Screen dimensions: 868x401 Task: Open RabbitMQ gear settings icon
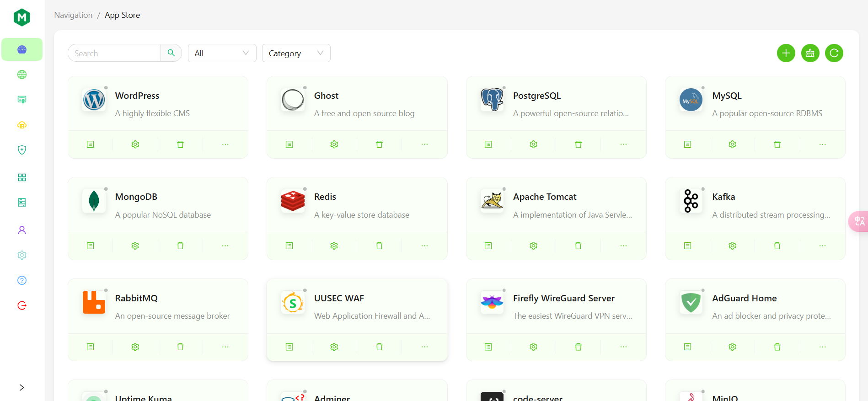coord(135,347)
